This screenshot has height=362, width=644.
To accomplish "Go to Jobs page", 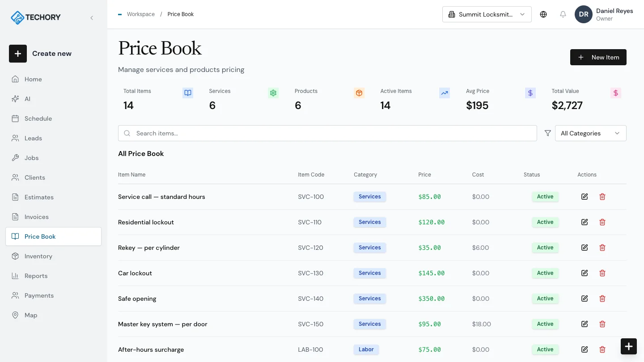I will tap(53, 158).
